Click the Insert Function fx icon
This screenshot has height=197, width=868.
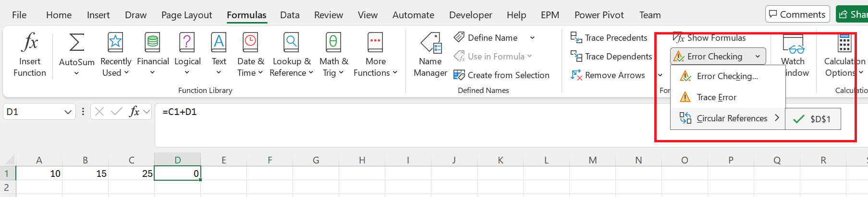[30, 42]
